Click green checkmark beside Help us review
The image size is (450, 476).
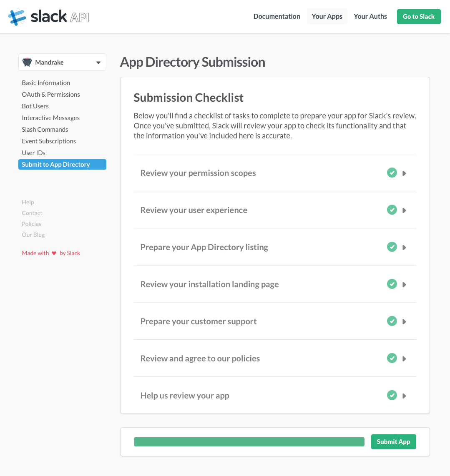tap(392, 396)
